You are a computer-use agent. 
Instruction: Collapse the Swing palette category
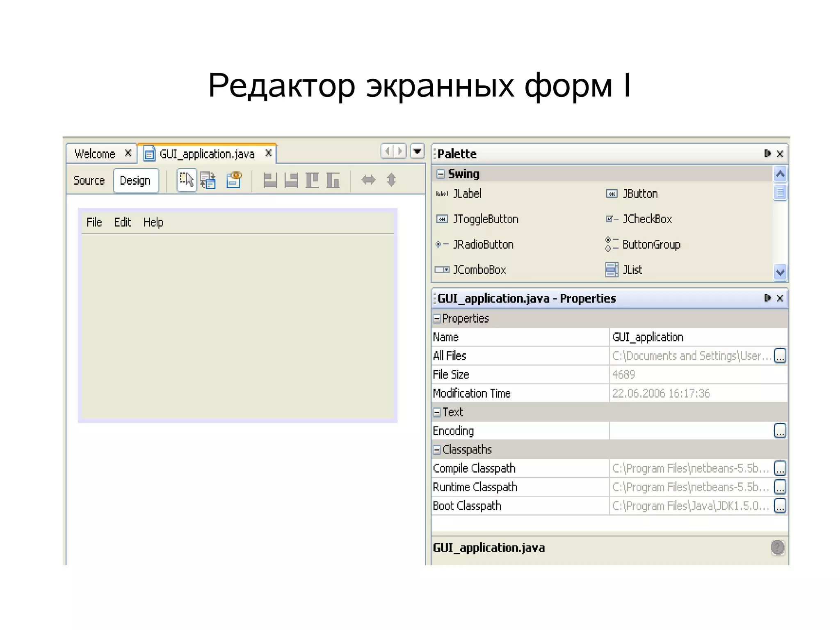click(x=441, y=174)
